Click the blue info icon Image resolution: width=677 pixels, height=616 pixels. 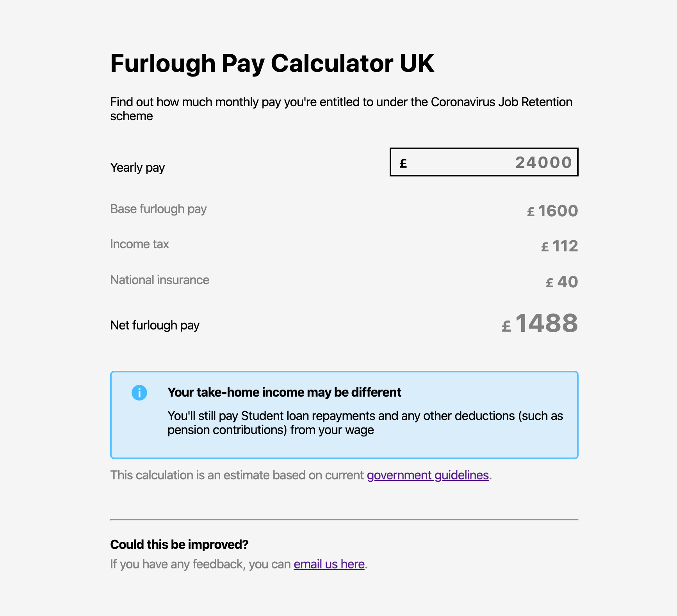139,393
